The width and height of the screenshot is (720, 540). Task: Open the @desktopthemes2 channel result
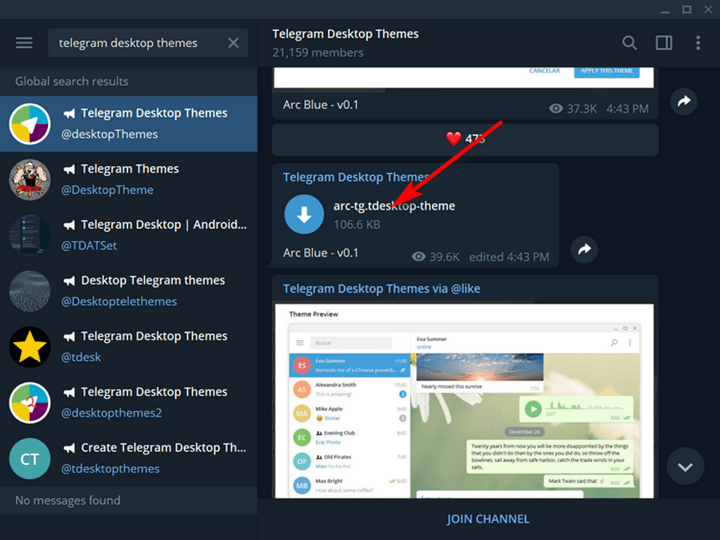click(129, 403)
